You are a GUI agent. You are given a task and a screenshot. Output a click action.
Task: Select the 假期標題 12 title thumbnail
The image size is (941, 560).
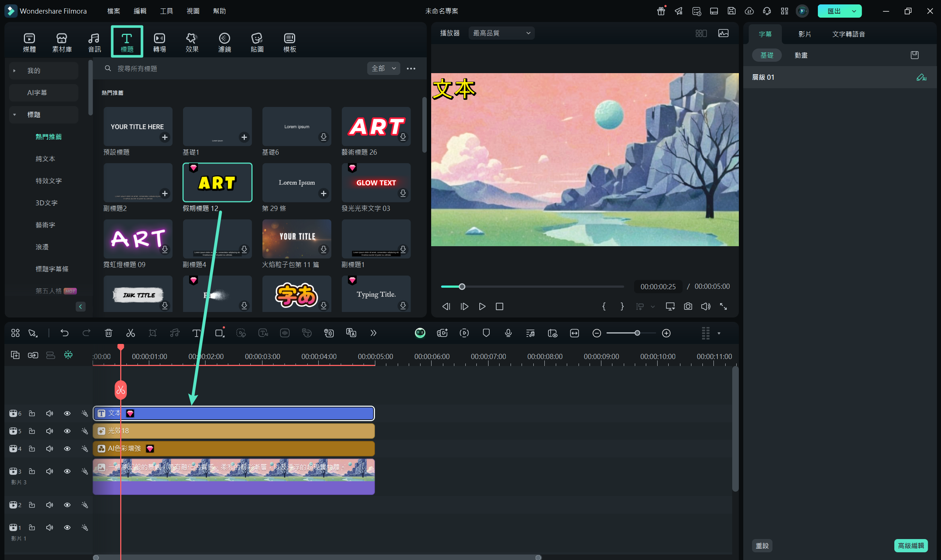coord(217,183)
